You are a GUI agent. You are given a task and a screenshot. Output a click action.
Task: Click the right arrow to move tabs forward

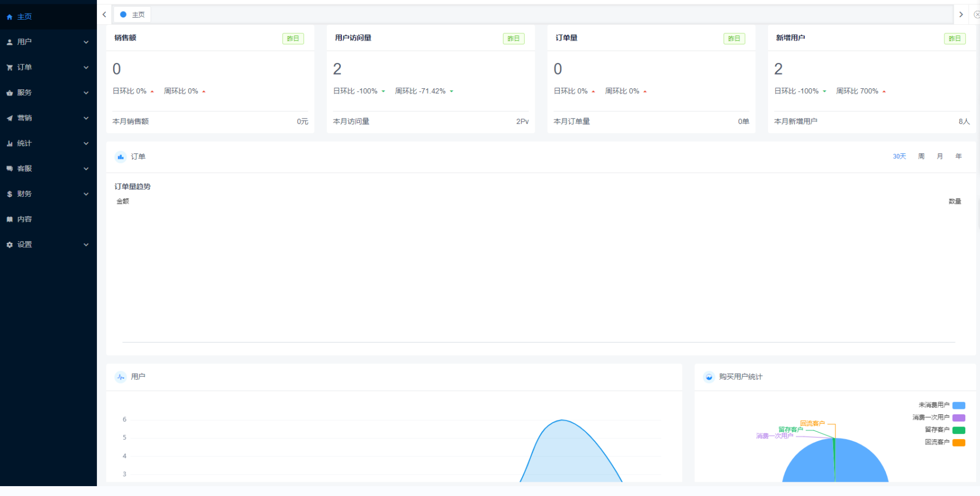coord(961,15)
